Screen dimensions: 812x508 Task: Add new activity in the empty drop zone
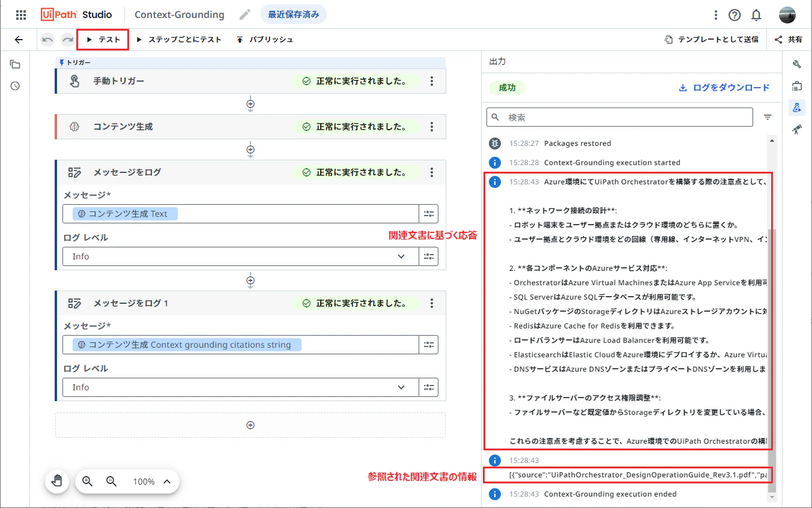250,425
